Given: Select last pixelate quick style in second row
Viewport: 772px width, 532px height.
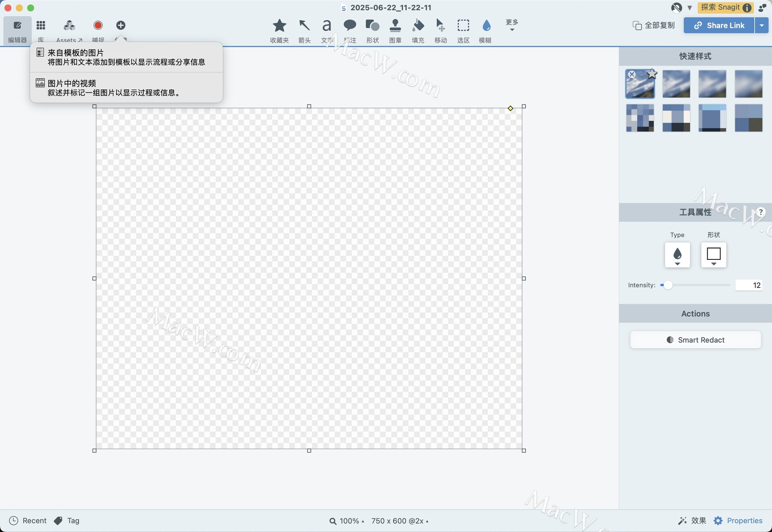Looking at the screenshot, I should pyautogui.click(x=748, y=118).
